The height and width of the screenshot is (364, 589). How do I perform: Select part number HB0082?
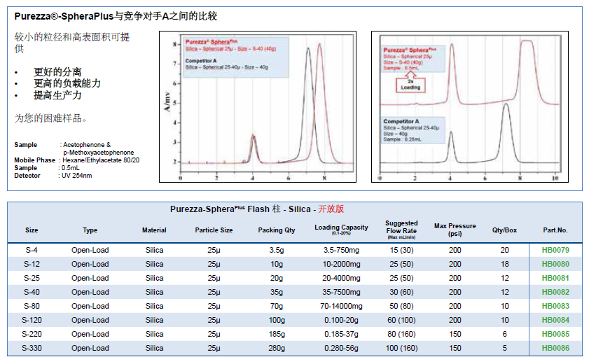click(555, 292)
